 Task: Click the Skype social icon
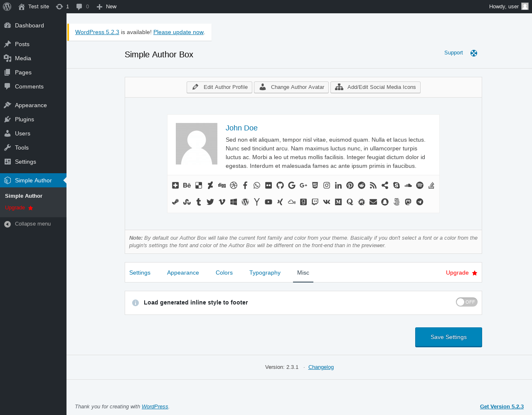click(397, 185)
